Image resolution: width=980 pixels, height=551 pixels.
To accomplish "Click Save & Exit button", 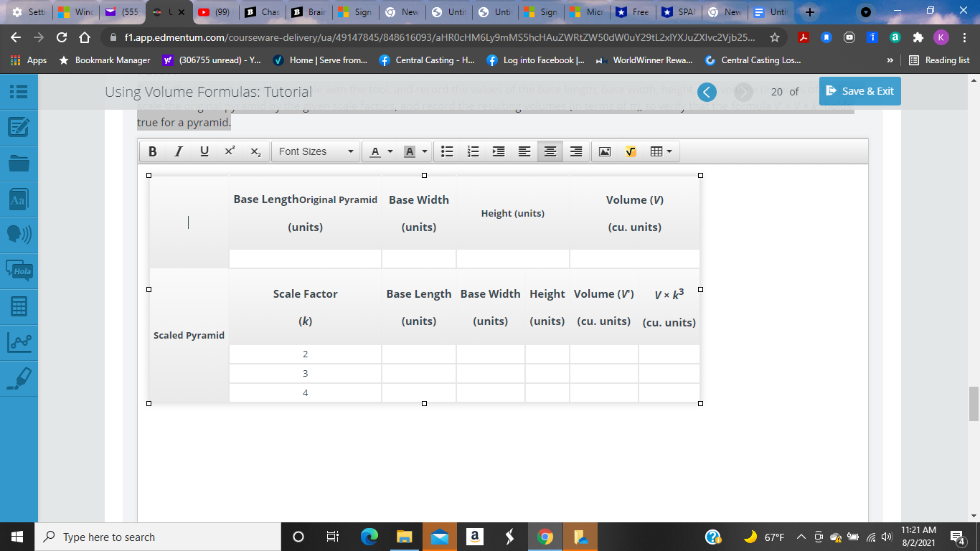I will click(860, 91).
